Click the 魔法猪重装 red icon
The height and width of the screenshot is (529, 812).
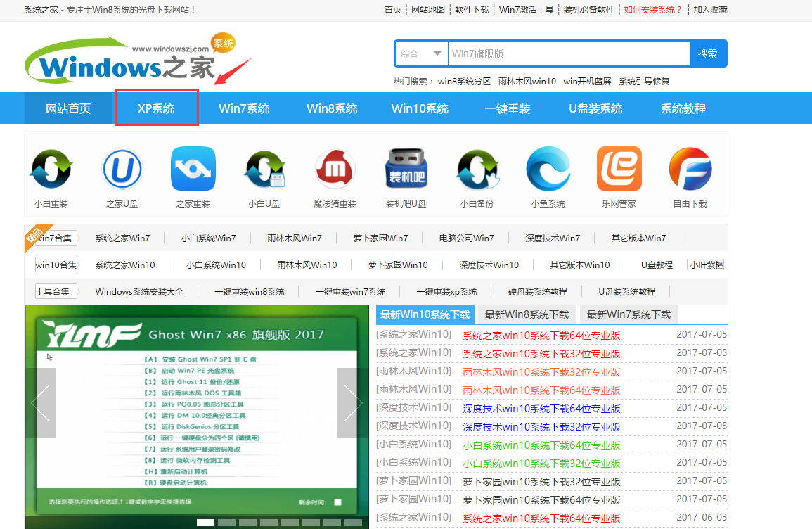click(335, 170)
